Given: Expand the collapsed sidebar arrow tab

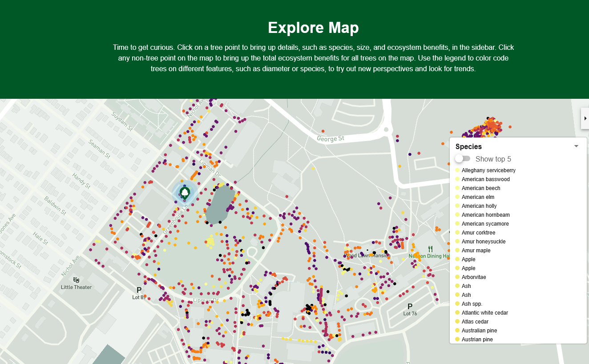Looking at the screenshot, I should (x=585, y=118).
